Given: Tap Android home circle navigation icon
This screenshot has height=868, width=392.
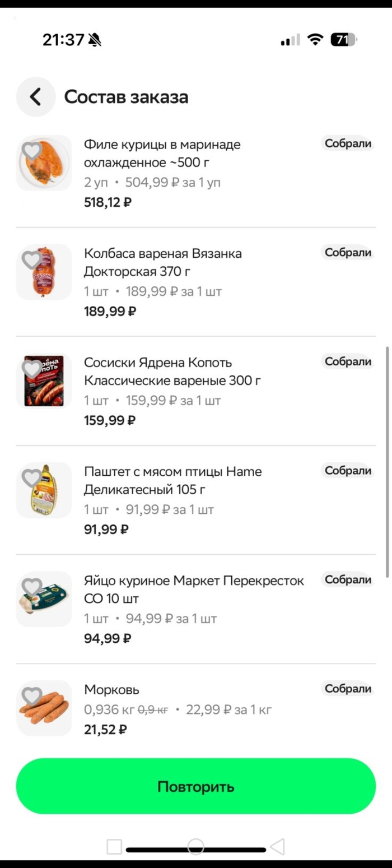Looking at the screenshot, I should [195, 846].
